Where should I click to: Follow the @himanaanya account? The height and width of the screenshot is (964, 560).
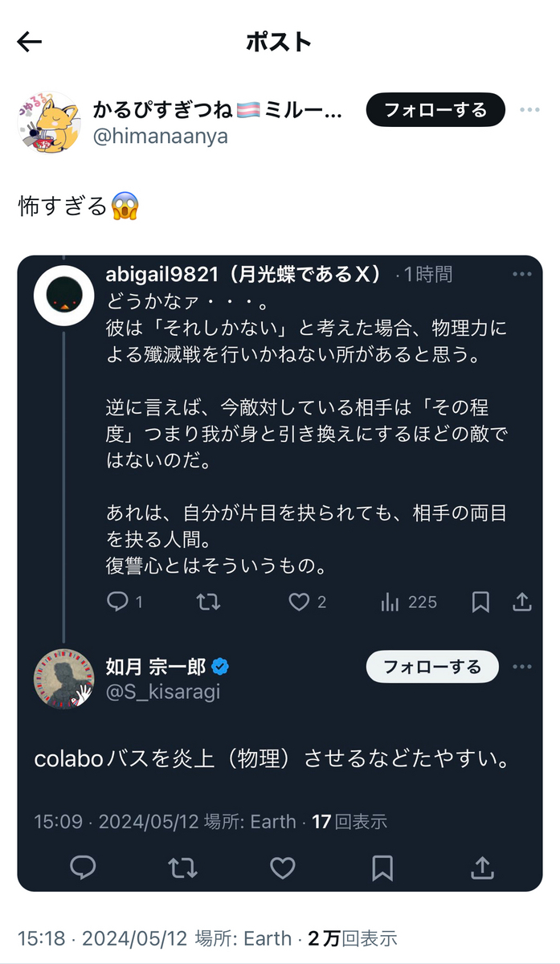(x=435, y=110)
